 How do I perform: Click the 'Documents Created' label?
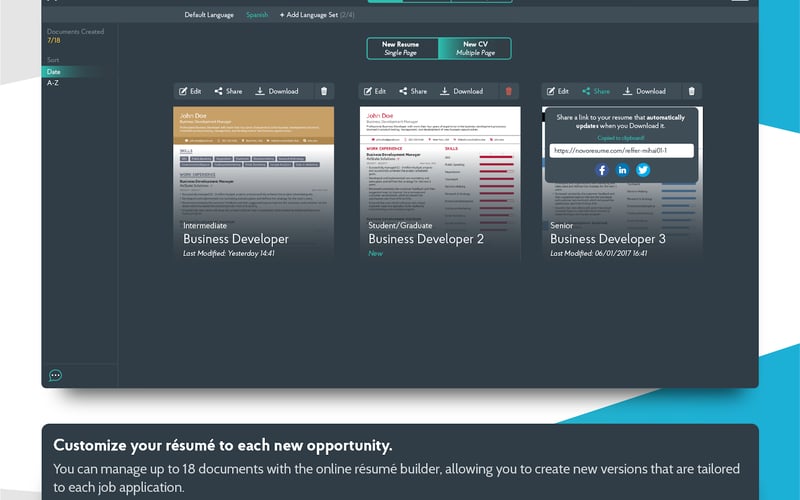point(76,32)
